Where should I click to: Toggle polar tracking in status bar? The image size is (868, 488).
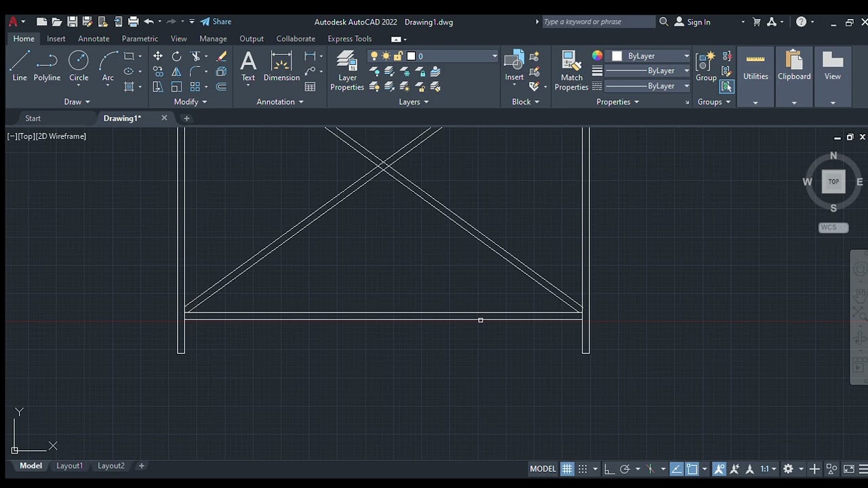[x=625, y=469]
